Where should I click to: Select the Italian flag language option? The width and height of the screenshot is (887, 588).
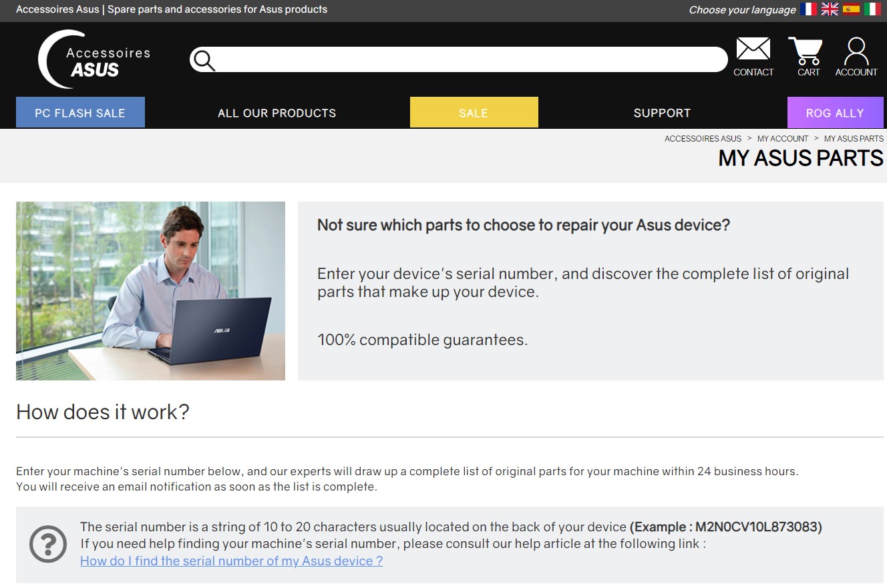[x=873, y=9]
